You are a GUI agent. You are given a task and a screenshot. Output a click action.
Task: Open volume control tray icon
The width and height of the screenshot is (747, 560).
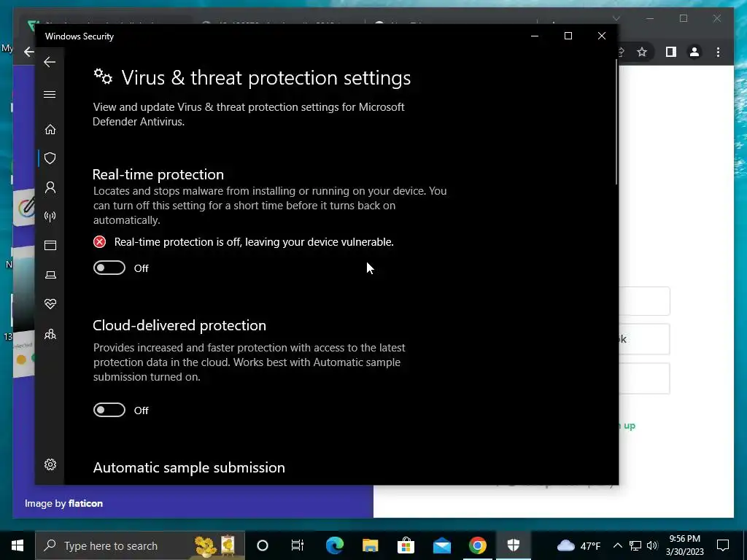tap(653, 545)
